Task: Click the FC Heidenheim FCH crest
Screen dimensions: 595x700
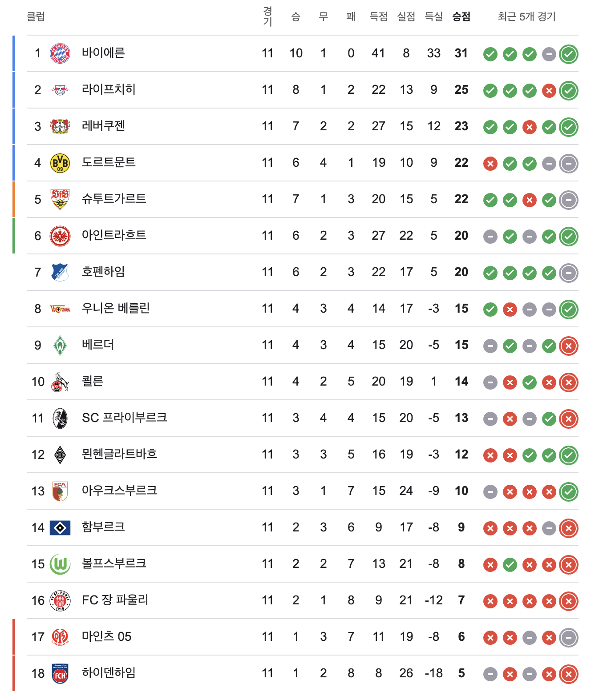Action: (x=60, y=673)
